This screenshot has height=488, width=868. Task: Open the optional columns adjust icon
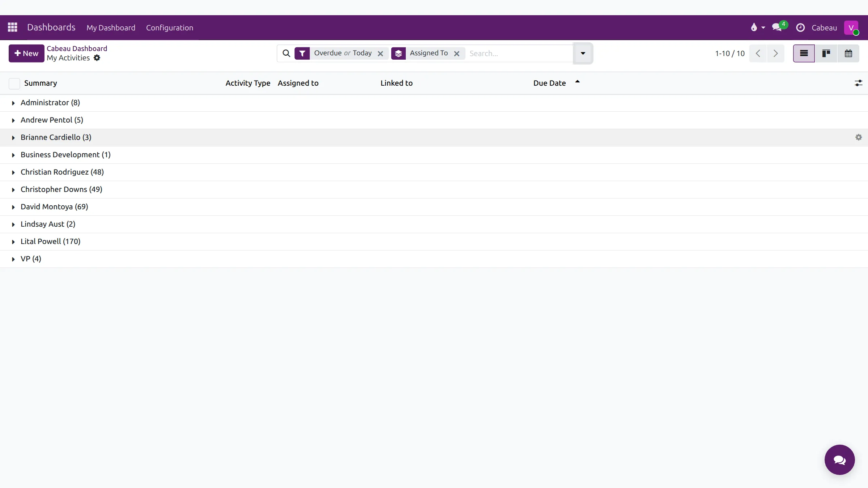[x=858, y=83]
